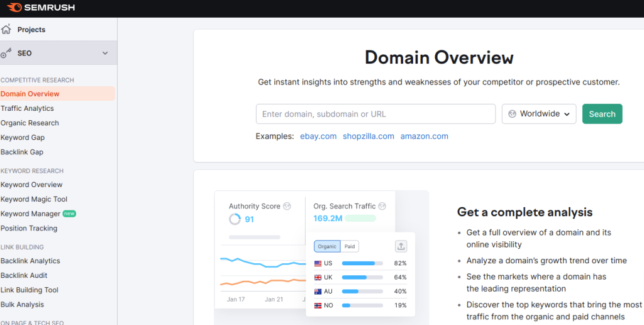Image resolution: width=644 pixels, height=325 pixels.
Task: Click the 64% value in UK row
Action: [x=400, y=277]
